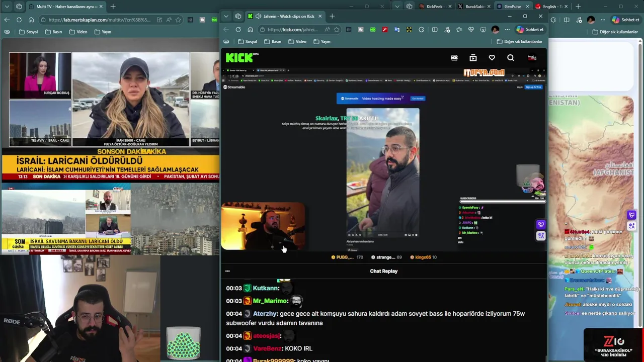Viewport: 644px width, 362px height.
Task: Toggle split screen icon in Kick window
Action: pyautogui.click(x=435, y=30)
